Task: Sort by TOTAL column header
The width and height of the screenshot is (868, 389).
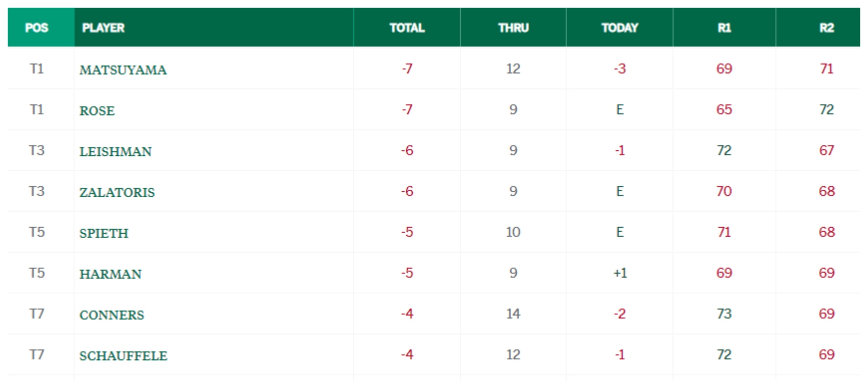Action: point(407,28)
